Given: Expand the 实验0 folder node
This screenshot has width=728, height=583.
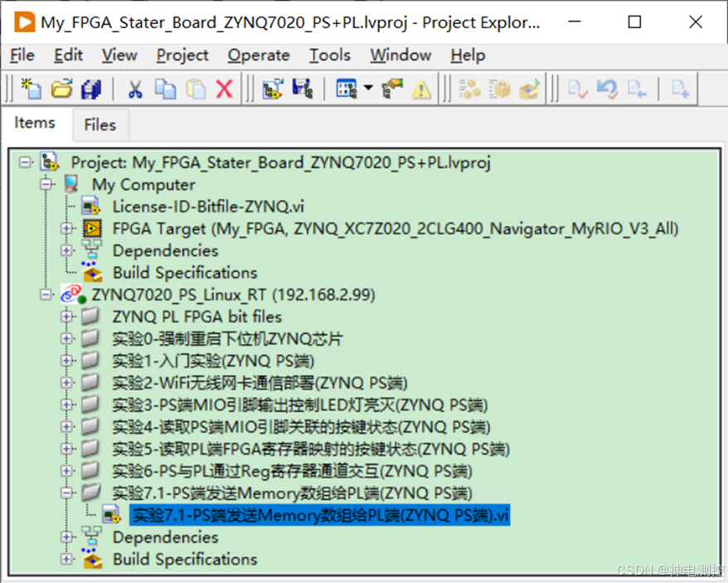Looking at the screenshot, I should (66, 338).
